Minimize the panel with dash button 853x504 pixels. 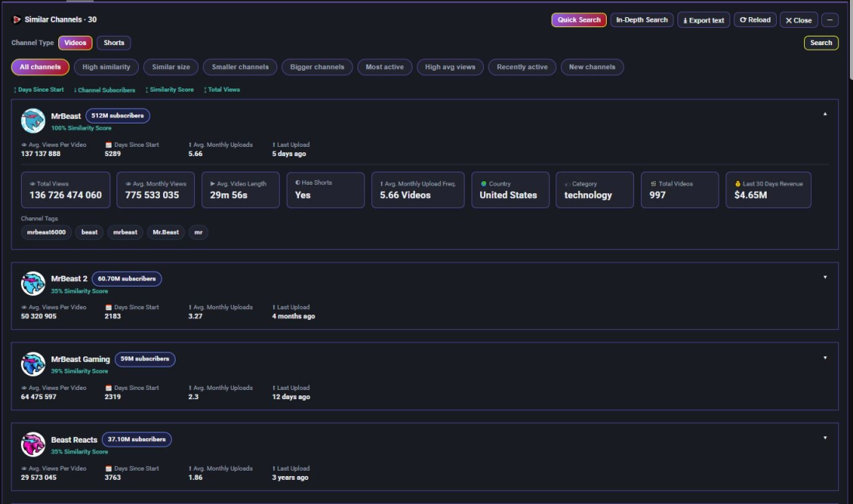coord(830,19)
